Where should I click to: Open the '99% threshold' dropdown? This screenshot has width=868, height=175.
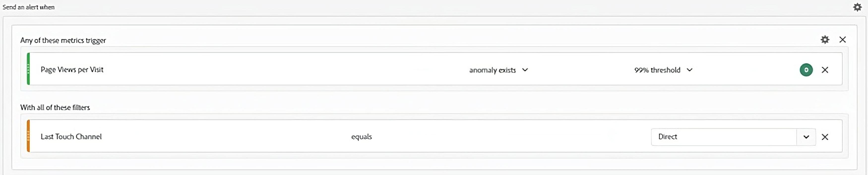(657, 70)
